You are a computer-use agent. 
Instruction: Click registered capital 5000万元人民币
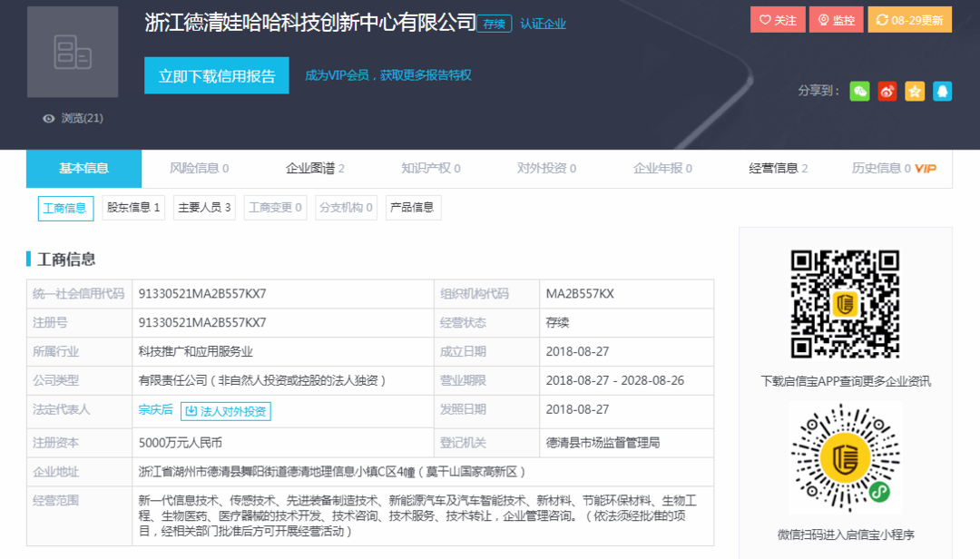(180, 443)
